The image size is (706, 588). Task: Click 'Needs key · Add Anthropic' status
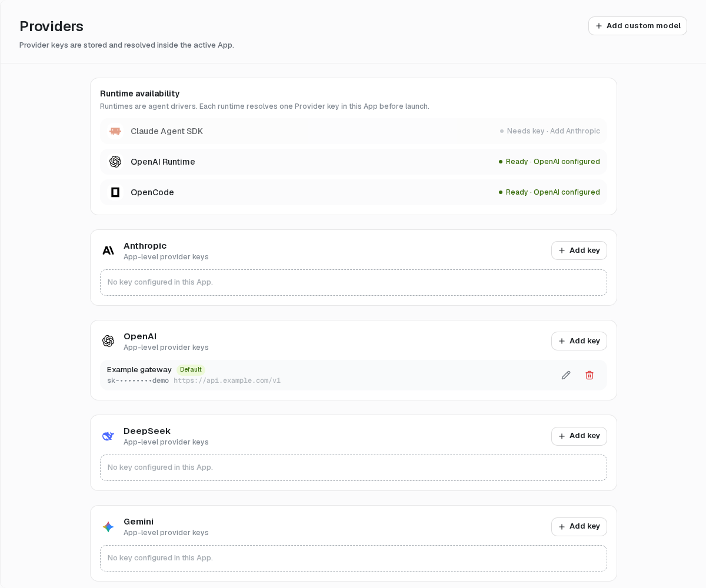pos(550,131)
